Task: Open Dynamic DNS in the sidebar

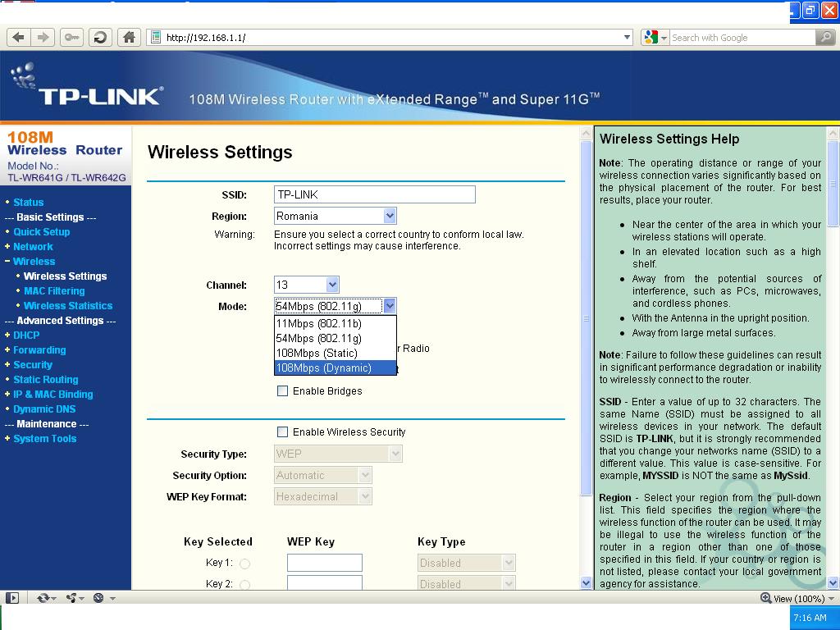Action: (x=44, y=409)
